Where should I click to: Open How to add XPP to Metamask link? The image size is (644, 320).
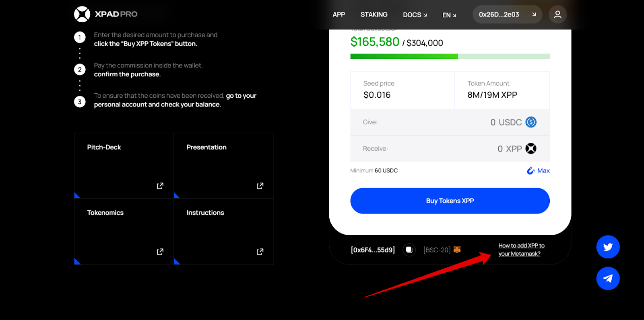(x=521, y=250)
